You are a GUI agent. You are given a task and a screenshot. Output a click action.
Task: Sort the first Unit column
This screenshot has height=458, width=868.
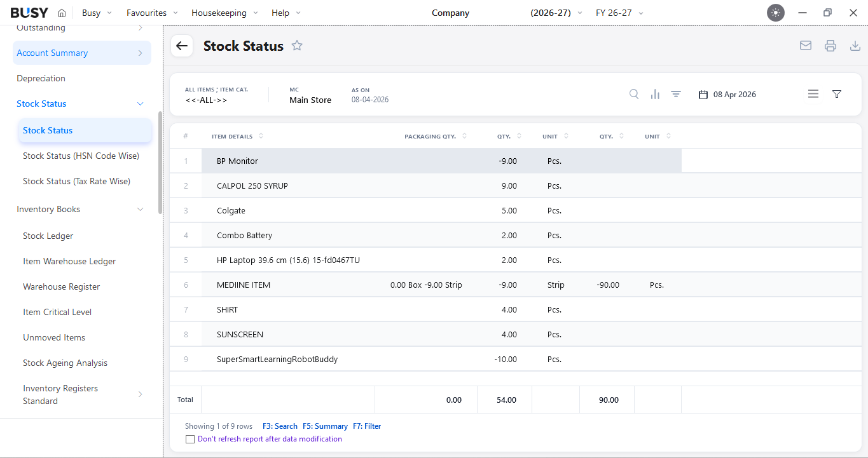point(566,136)
